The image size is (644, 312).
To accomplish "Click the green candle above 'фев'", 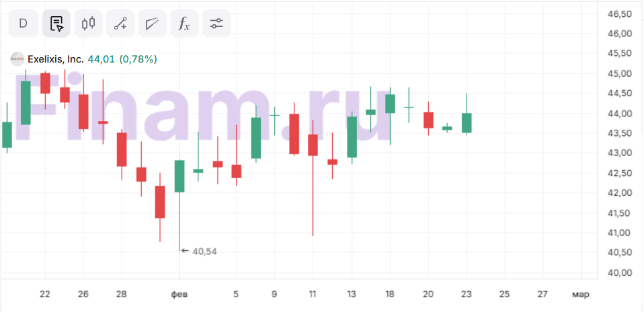I will point(179,175).
